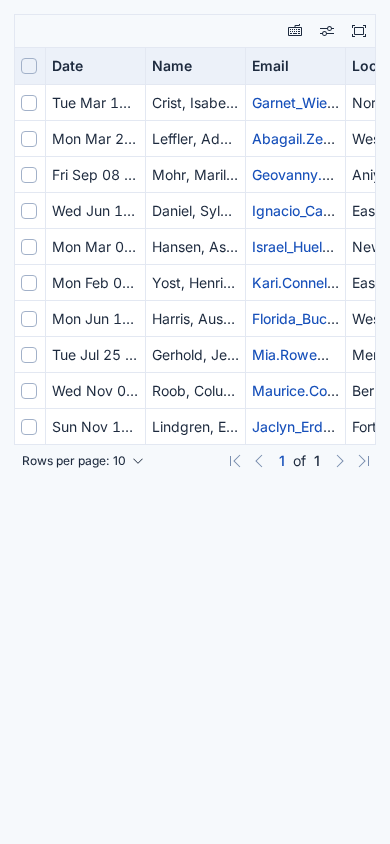This screenshot has width=390, height=844.
Task: Go to next page chevron
Action: (339, 461)
